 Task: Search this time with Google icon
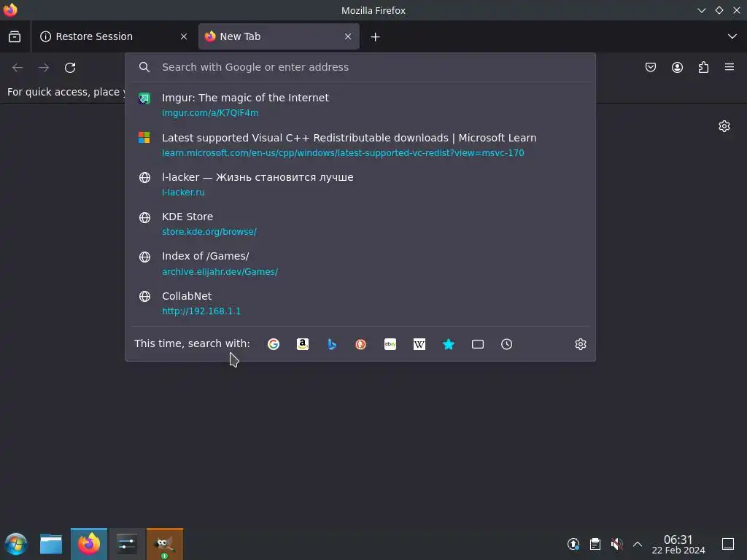tap(274, 344)
